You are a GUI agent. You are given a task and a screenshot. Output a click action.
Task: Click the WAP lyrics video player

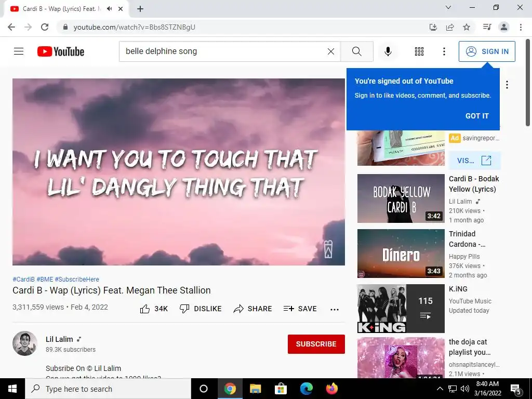tap(179, 171)
